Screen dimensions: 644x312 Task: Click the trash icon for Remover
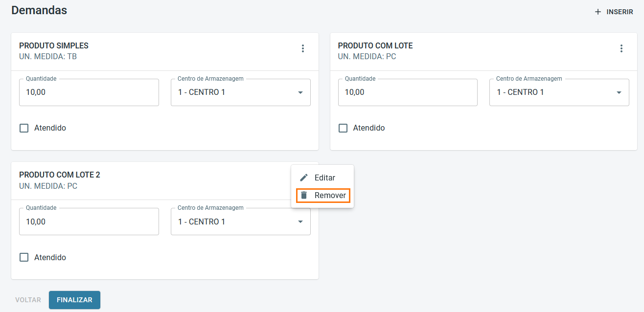coord(304,195)
